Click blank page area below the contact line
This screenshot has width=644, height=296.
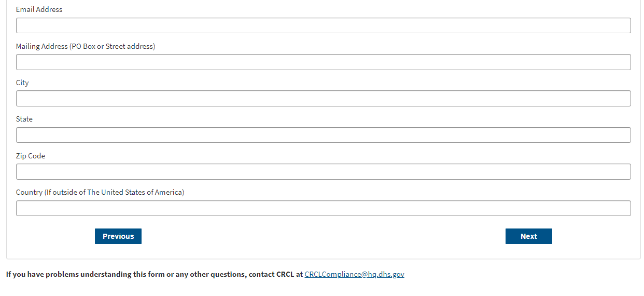(321, 289)
